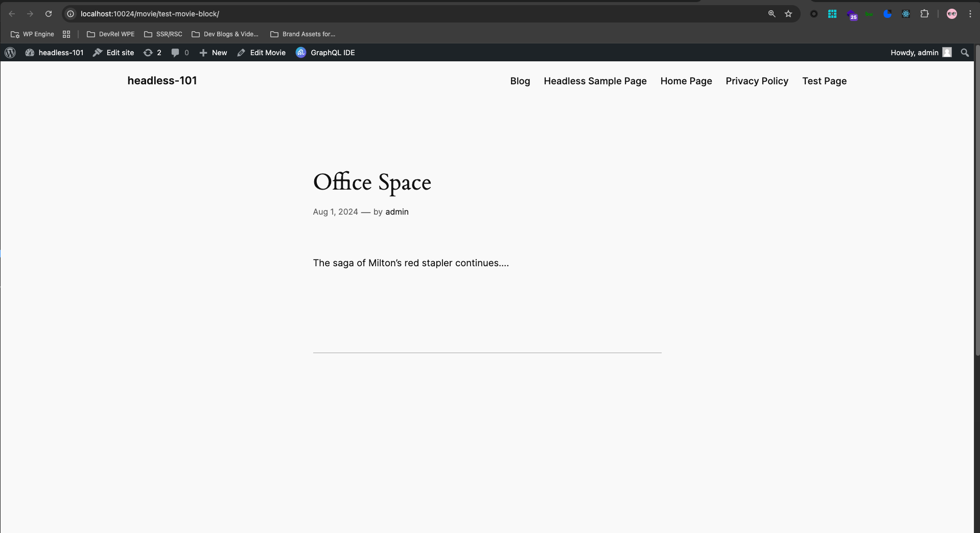Click the page vertical scrollbar
The width and height of the screenshot is (980, 533).
pyautogui.click(x=977, y=200)
